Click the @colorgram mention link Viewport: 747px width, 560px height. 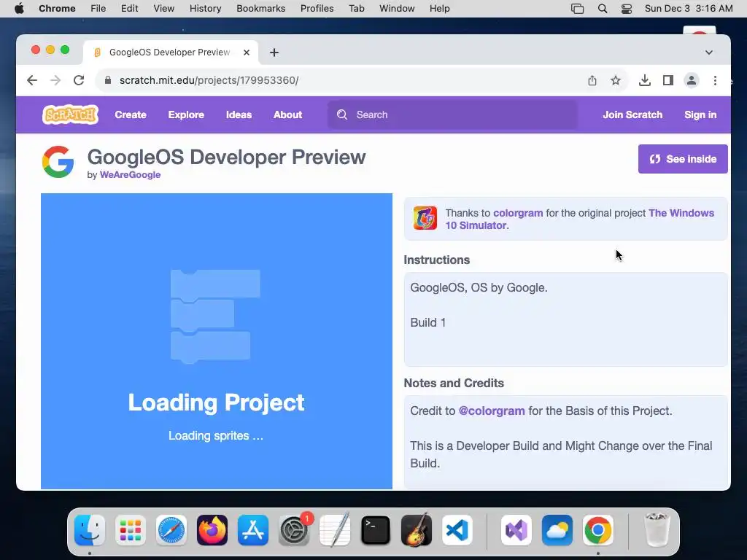[x=492, y=411]
